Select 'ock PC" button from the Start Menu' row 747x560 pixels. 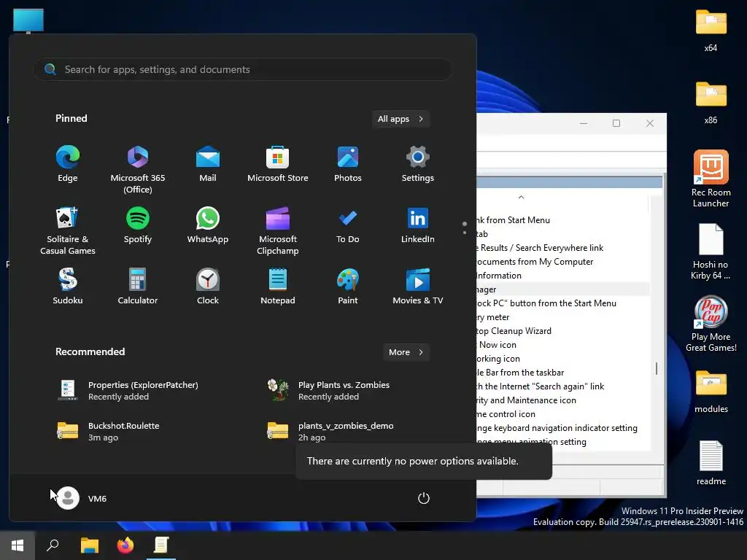(563, 303)
